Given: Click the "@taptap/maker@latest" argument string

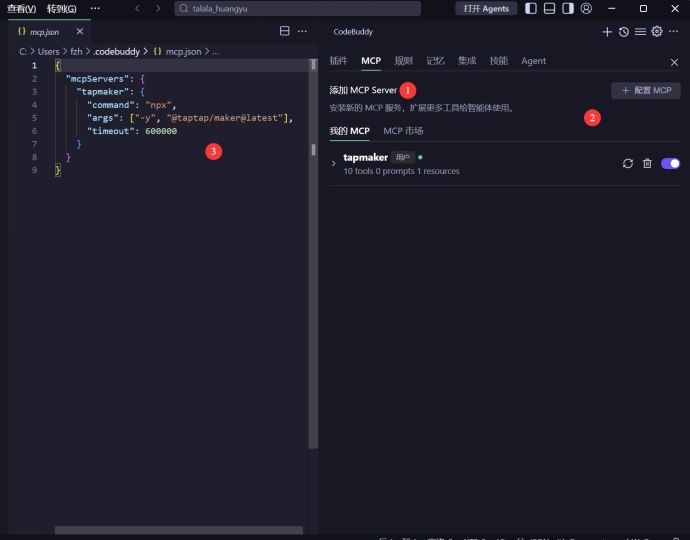Looking at the screenshot, I should (x=225, y=118).
